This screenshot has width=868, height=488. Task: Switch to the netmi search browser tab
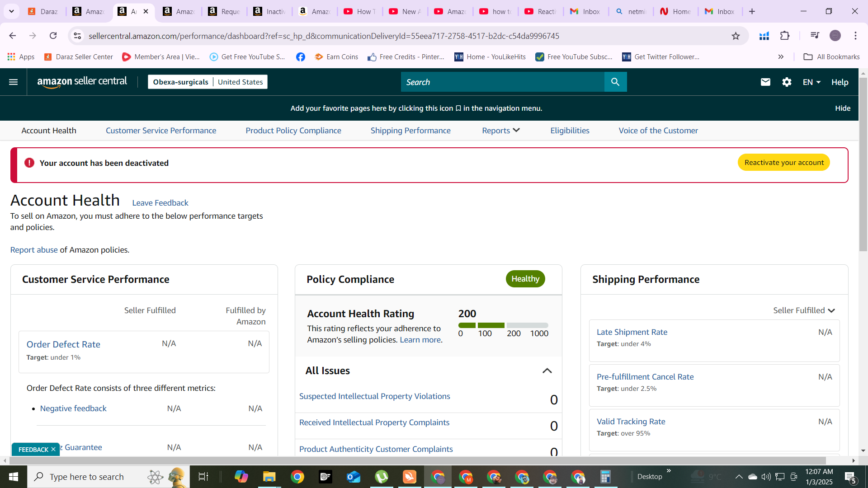631,11
